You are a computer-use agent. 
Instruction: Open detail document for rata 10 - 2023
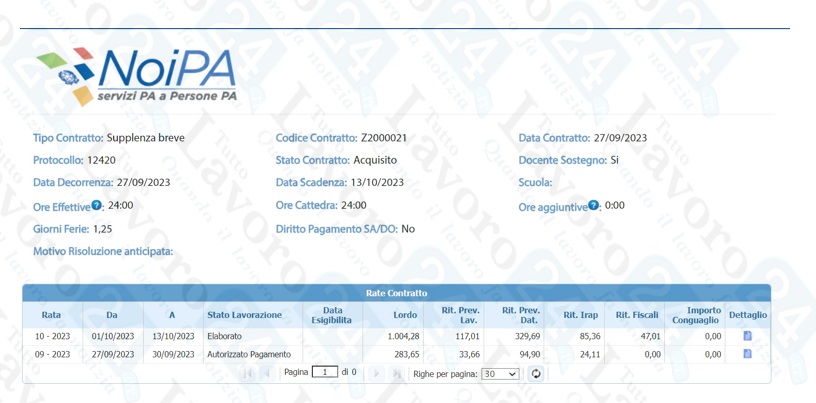[747, 336]
